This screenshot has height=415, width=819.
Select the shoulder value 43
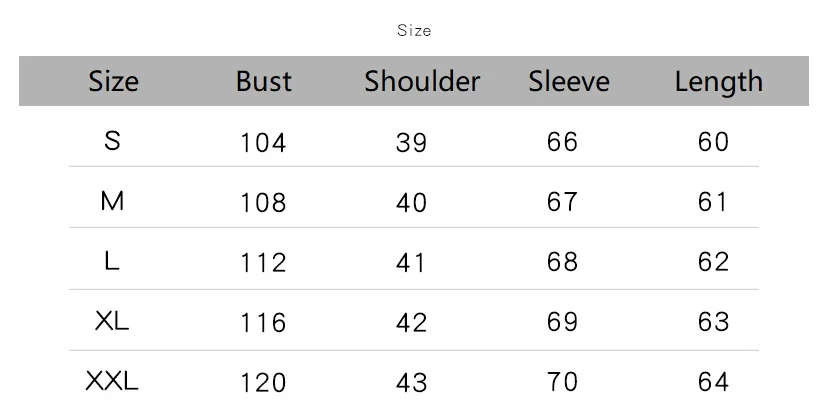click(x=411, y=383)
